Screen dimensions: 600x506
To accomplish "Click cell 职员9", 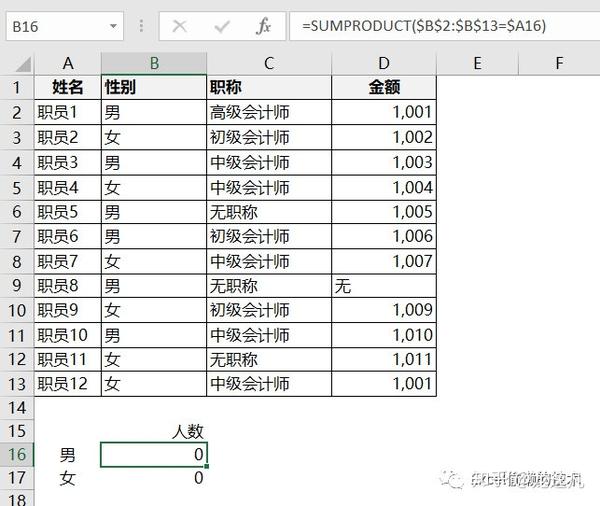I will [x=68, y=310].
